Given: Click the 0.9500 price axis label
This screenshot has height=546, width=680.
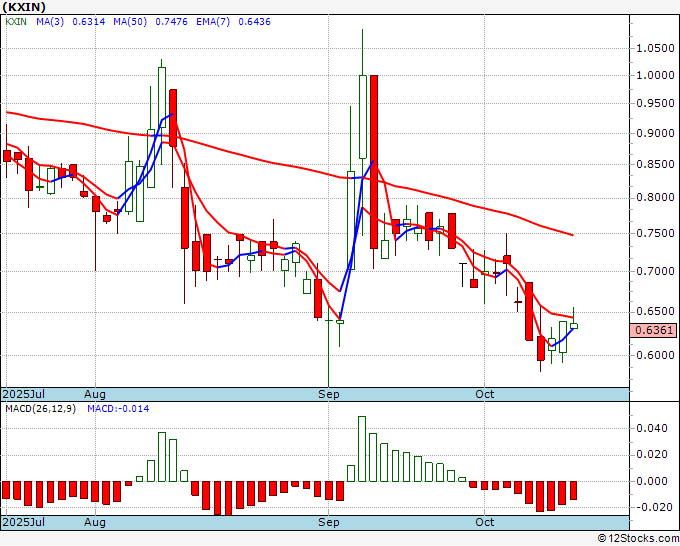Looking at the screenshot, I should pyautogui.click(x=655, y=104).
